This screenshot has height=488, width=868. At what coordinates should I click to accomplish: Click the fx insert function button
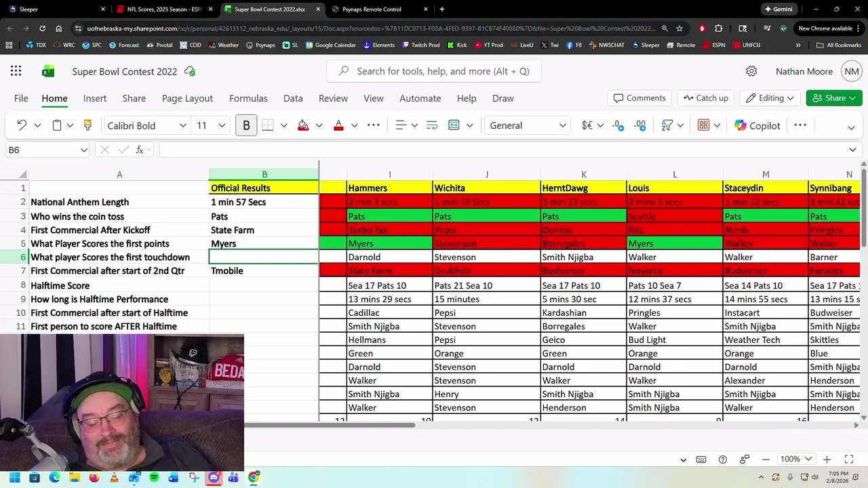(x=140, y=150)
